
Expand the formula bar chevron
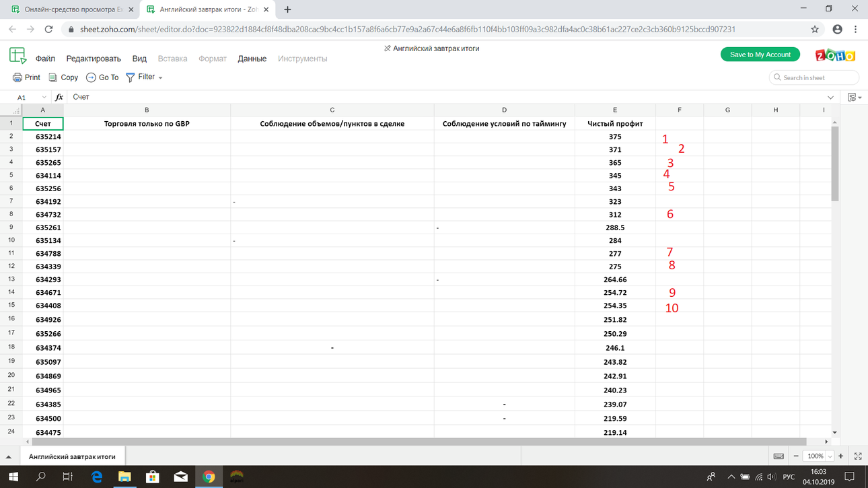[831, 98]
